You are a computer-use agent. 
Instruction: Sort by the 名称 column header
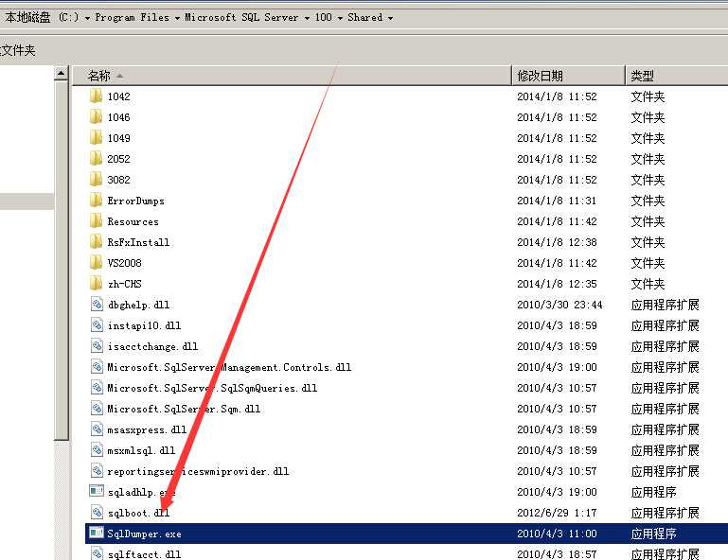(x=292, y=75)
